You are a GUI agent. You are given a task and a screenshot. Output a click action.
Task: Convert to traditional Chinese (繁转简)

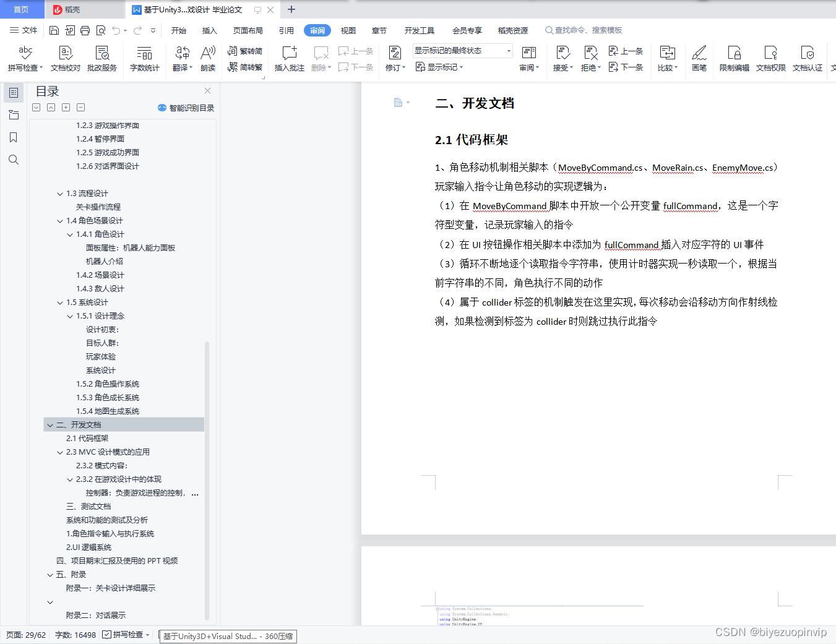[x=245, y=51]
